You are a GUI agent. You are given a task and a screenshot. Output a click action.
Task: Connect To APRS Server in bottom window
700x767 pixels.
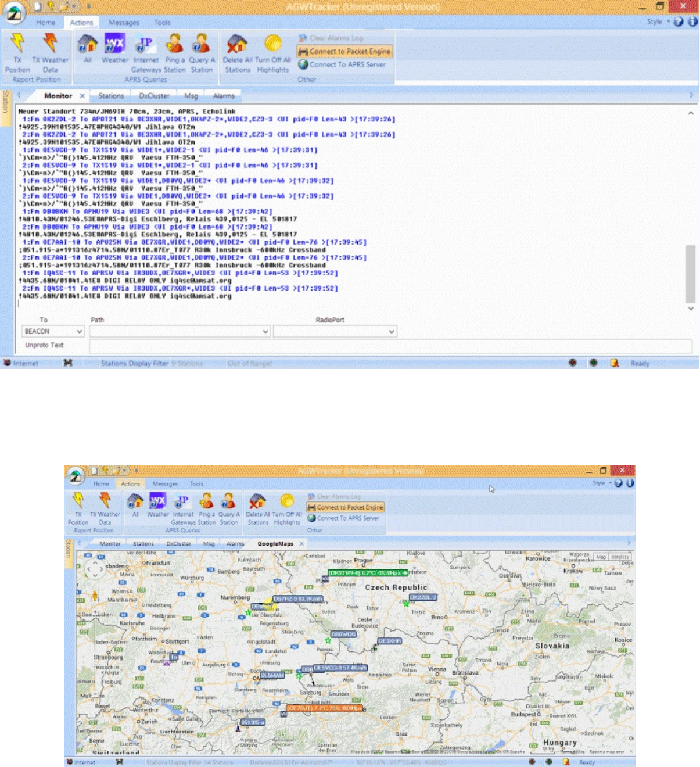point(343,518)
